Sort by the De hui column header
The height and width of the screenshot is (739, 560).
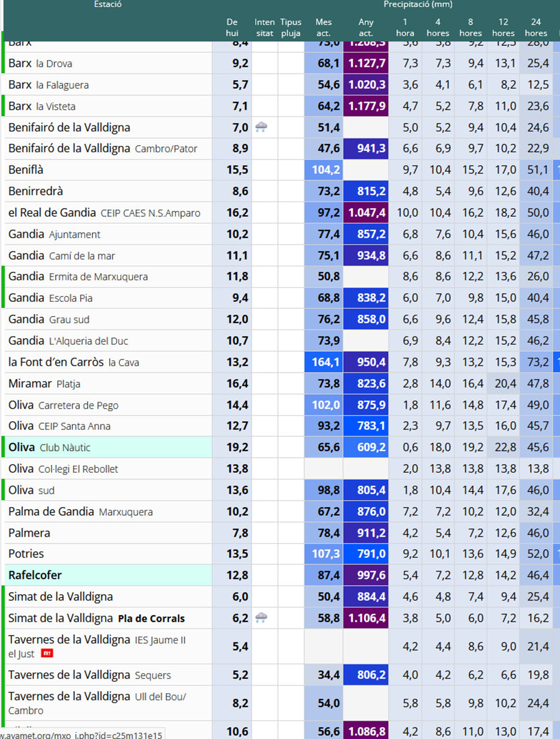[x=232, y=27]
